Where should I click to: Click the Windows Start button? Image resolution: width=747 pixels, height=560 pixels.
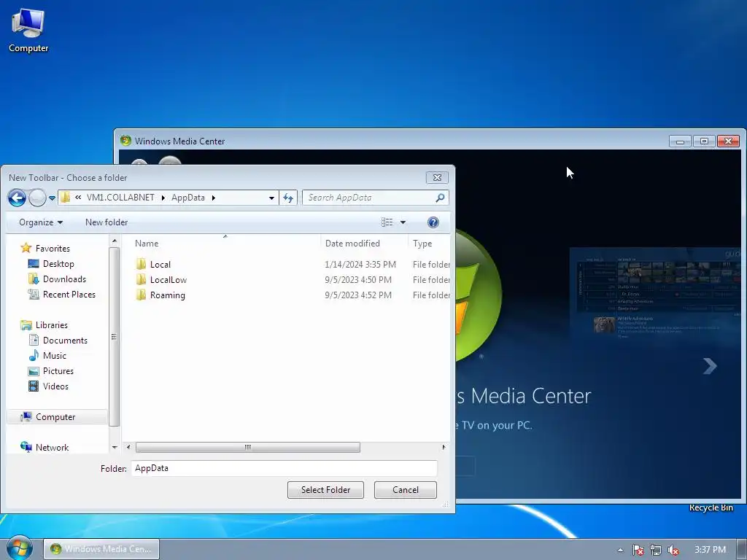click(x=18, y=548)
